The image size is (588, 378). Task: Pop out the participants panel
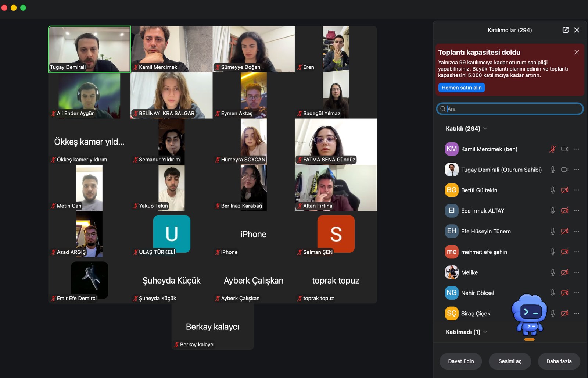566,30
